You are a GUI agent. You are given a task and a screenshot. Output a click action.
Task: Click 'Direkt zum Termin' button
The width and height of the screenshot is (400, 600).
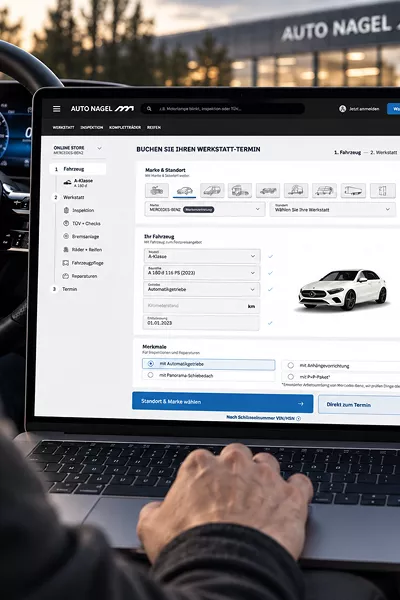pyautogui.click(x=359, y=404)
